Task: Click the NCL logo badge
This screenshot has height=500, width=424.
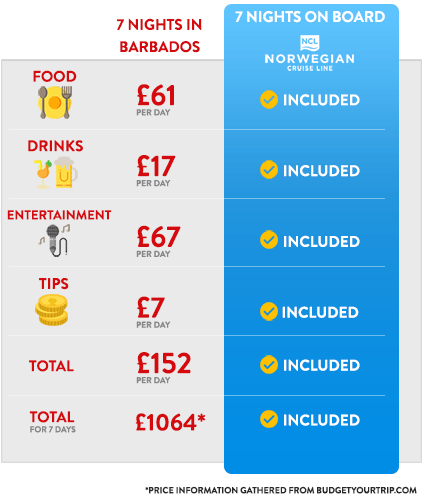Action: (x=310, y=43)
